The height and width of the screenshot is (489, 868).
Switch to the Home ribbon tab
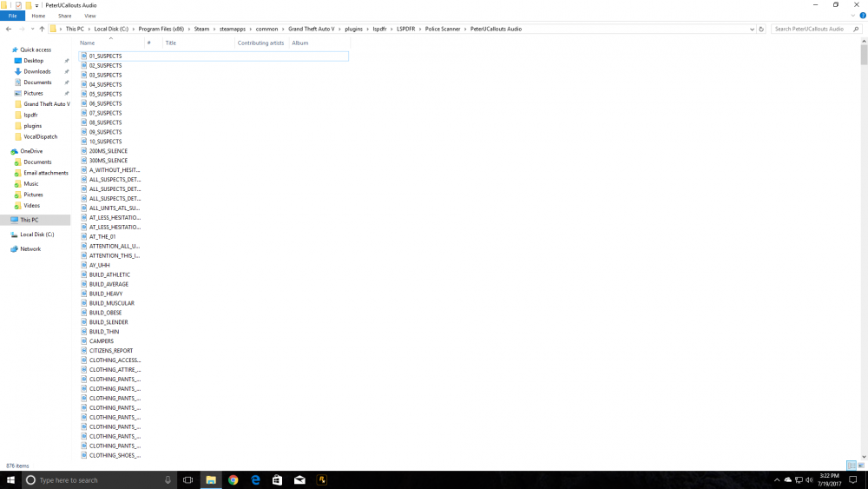coord(38,16)
